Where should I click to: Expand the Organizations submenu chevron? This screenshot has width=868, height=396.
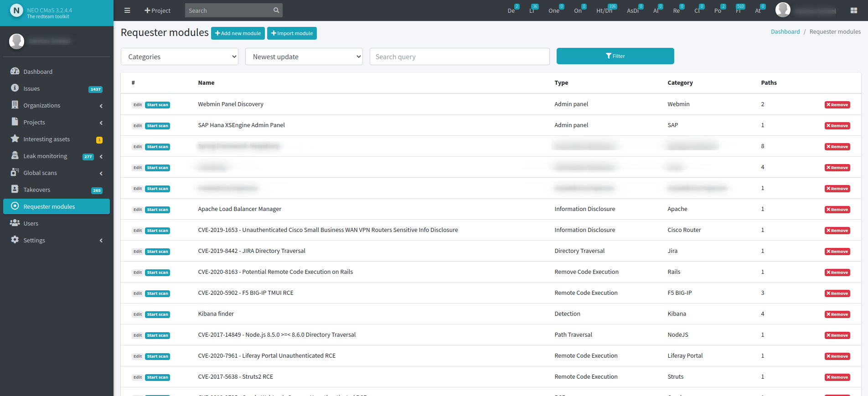click(x=101, y=106)
